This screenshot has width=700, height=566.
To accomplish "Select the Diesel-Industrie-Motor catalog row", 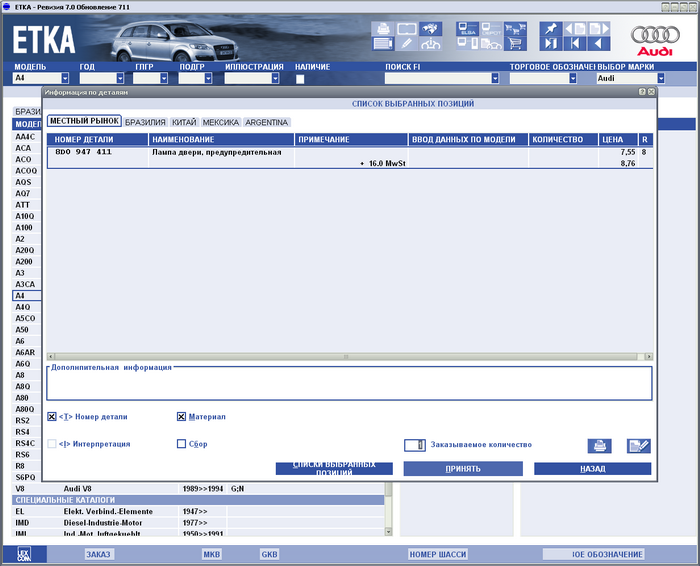I will pyautogui.click(x=198, y=523).
